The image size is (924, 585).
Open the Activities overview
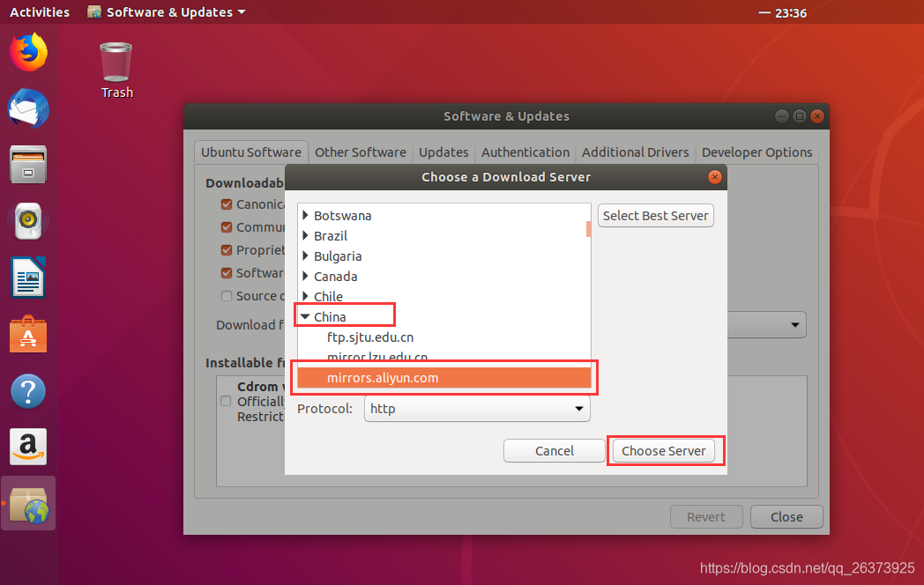[x=40, y=11]
